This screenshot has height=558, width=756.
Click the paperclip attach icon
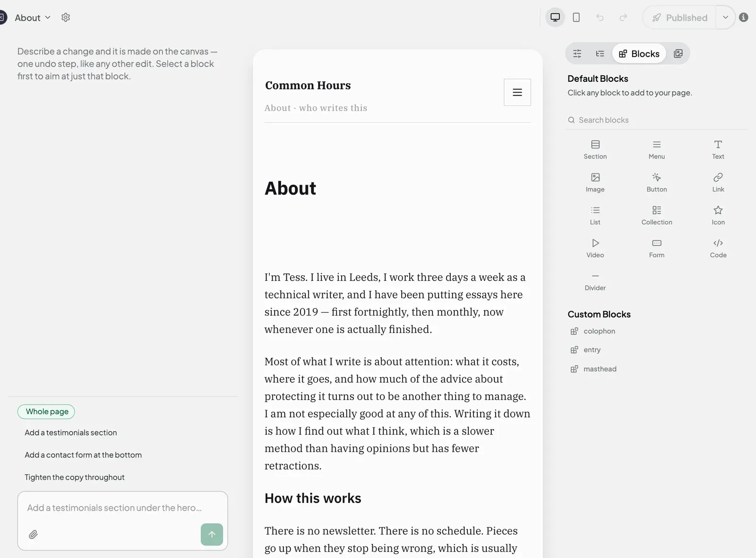(33, 534)
